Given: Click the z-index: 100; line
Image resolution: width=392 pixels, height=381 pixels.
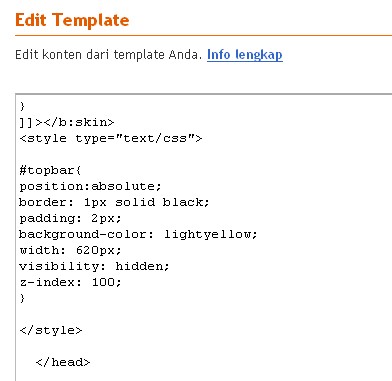Looking at the screenshot, I should tap(70, 282).
